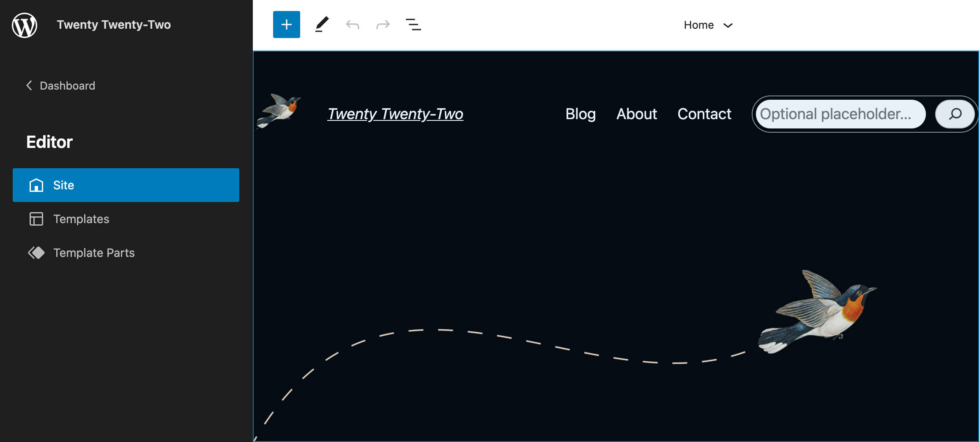Click the Template Parts diamond icon
The width and height of the screenshot is (980, 442).
click(x=36, y=253)
